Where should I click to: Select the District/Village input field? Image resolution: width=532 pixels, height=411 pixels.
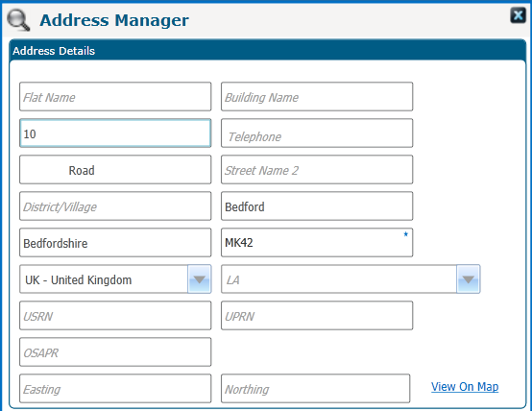115,206
